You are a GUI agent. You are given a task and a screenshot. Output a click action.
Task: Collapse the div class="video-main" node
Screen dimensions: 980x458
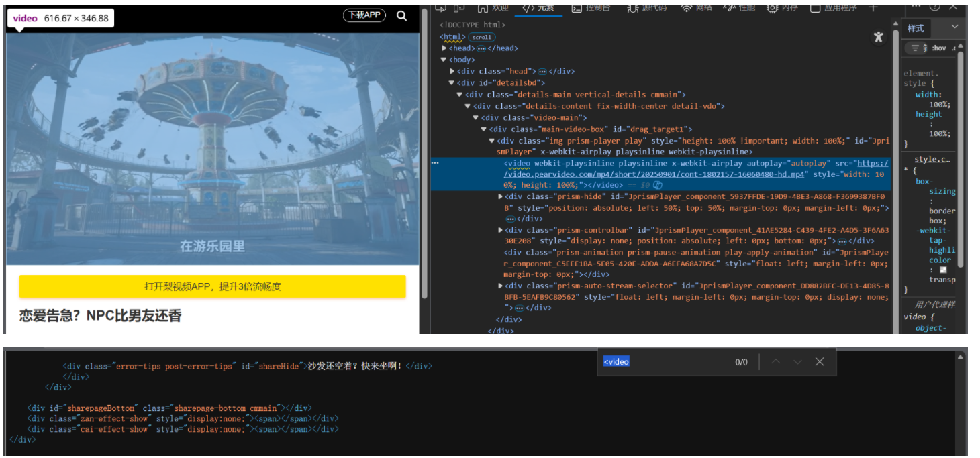click(476, 117)
